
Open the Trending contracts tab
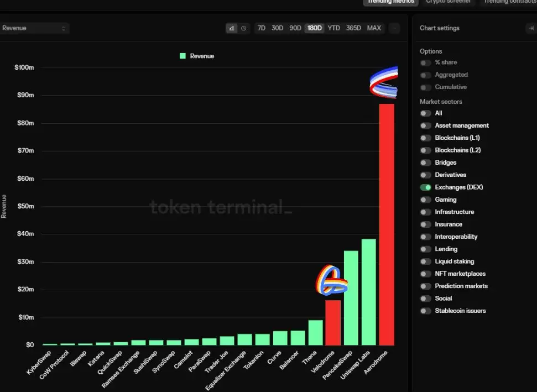[x=509, y=2]
